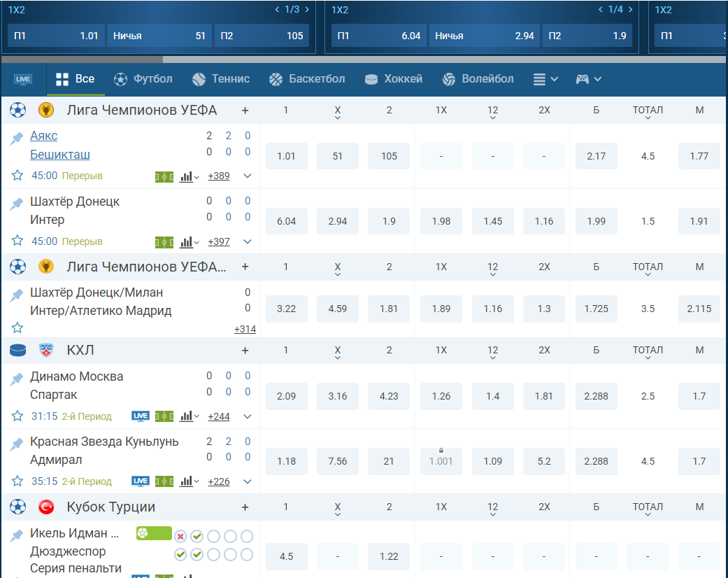This screenshot has height=578, width=728.
Task: Select odds 4.23 for Спартак win
Action: point(389,396)
